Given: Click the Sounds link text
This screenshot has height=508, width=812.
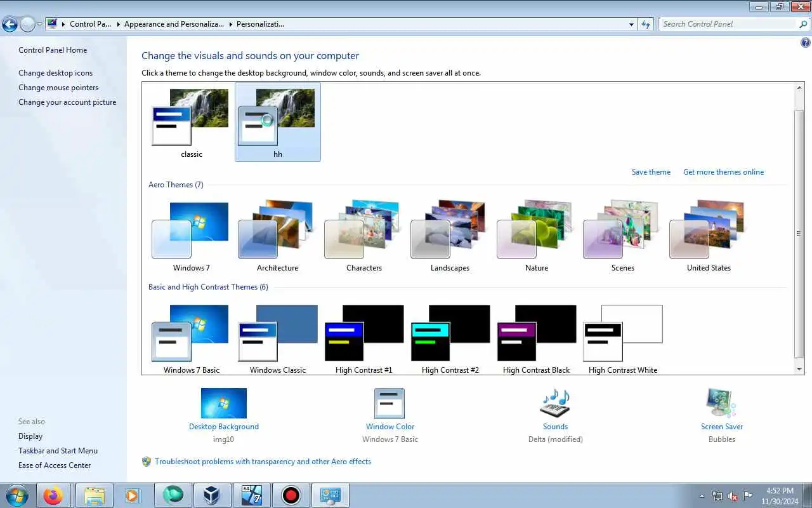Looking at the screenshot, I should [555, 427].
